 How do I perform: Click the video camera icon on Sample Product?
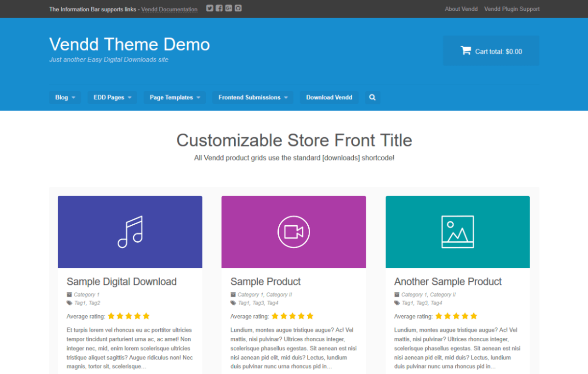coord(293,232)
